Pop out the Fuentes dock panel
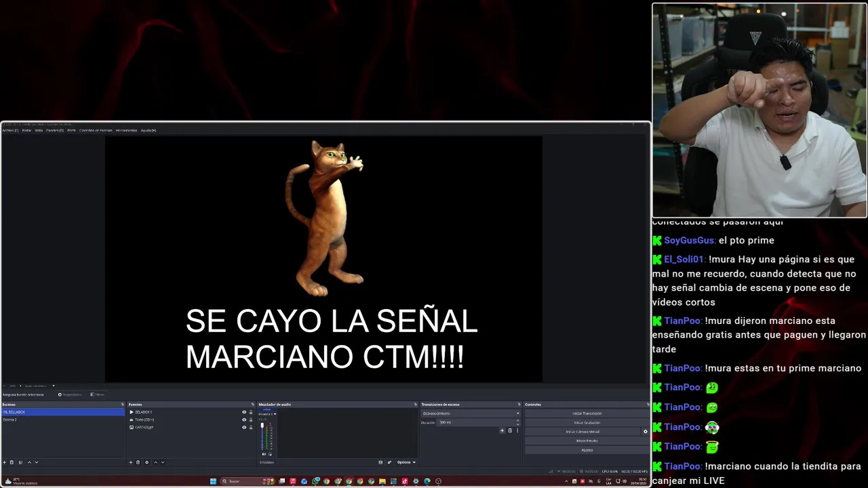 252,405
